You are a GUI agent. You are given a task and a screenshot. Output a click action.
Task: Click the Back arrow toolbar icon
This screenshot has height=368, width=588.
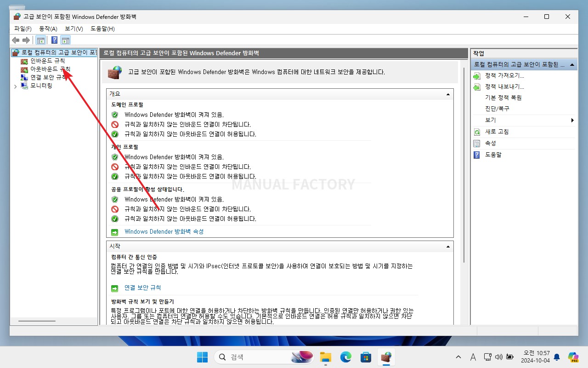(16, 40)
